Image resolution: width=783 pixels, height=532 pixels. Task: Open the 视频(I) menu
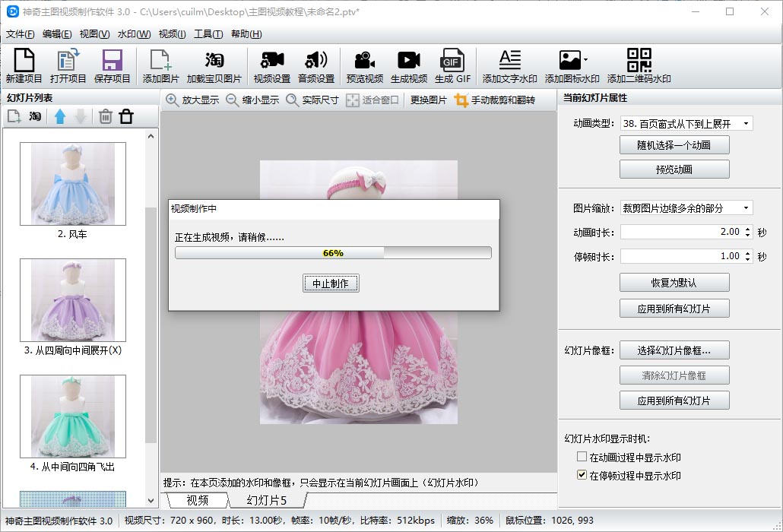click(x=172, y=34)
